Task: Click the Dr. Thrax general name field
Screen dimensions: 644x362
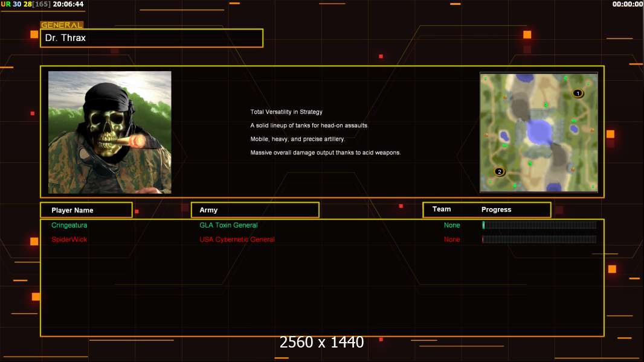Action: point(152,38)
